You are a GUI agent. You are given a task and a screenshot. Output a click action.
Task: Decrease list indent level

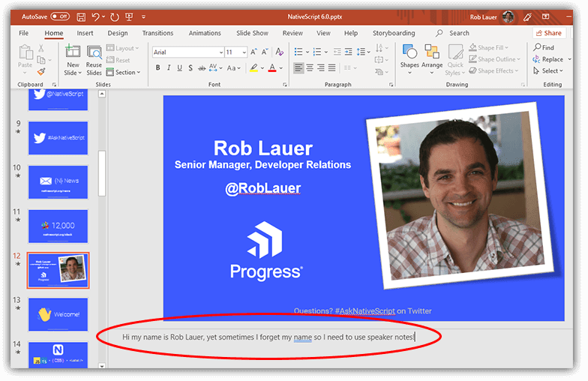[337, 52]
